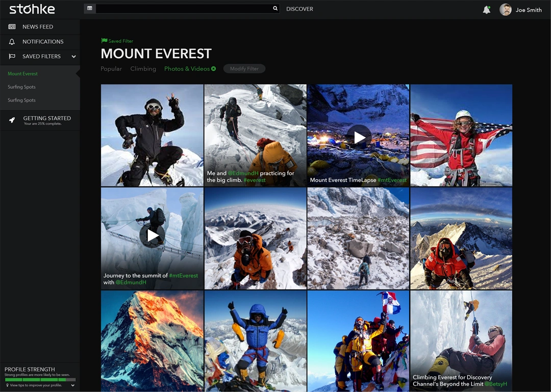The width and height of the screenshot is (551, 392).
Task: Play the Journey to the summit video
Action: 152,235
